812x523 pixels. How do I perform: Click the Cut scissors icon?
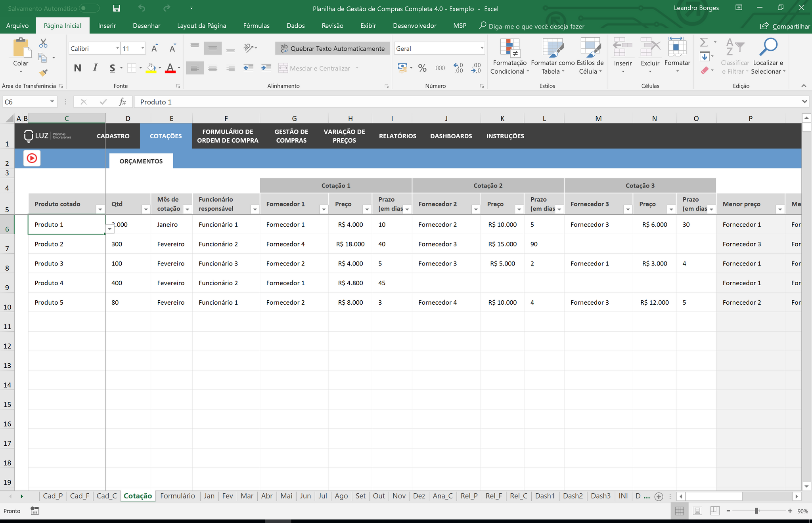[x=43, y=43]
